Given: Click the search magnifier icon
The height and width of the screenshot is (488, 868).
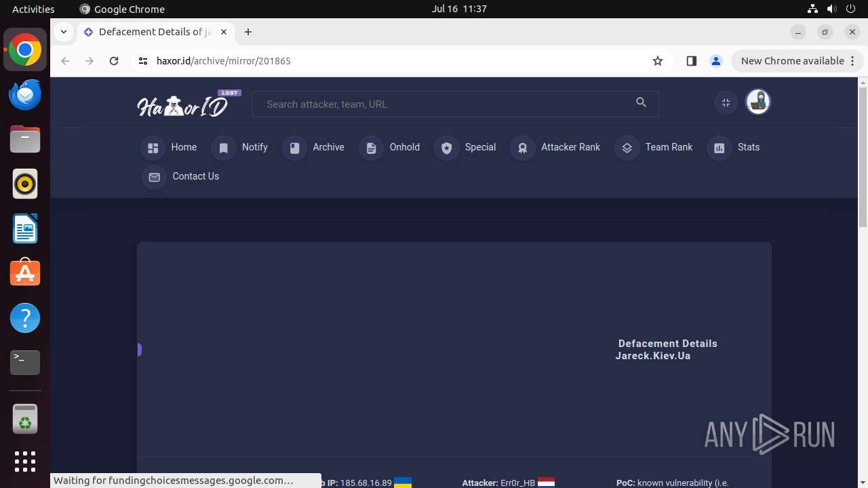Looking at the screenshot, I should [642, 102].
